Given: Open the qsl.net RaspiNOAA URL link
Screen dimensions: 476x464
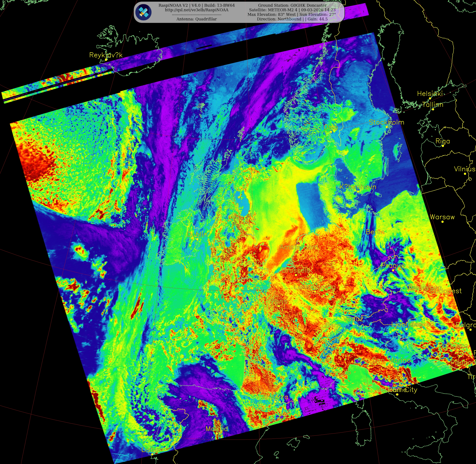Looking at the screenshot, I should coord(196,10).
